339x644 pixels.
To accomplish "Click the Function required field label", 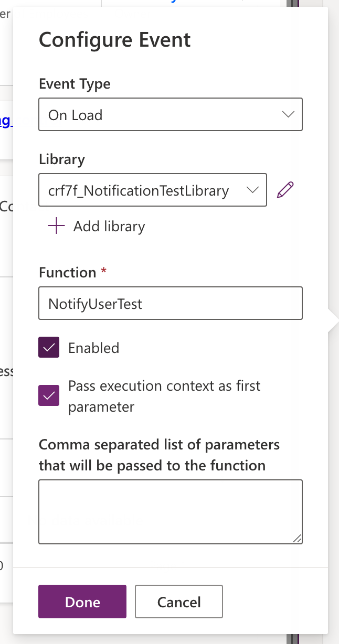I will 68,272.
